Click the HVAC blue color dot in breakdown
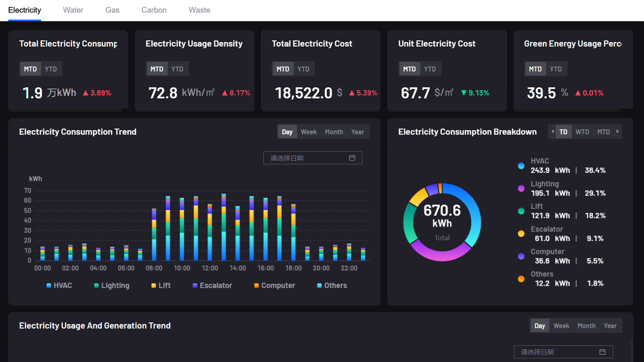 (521, 166)
